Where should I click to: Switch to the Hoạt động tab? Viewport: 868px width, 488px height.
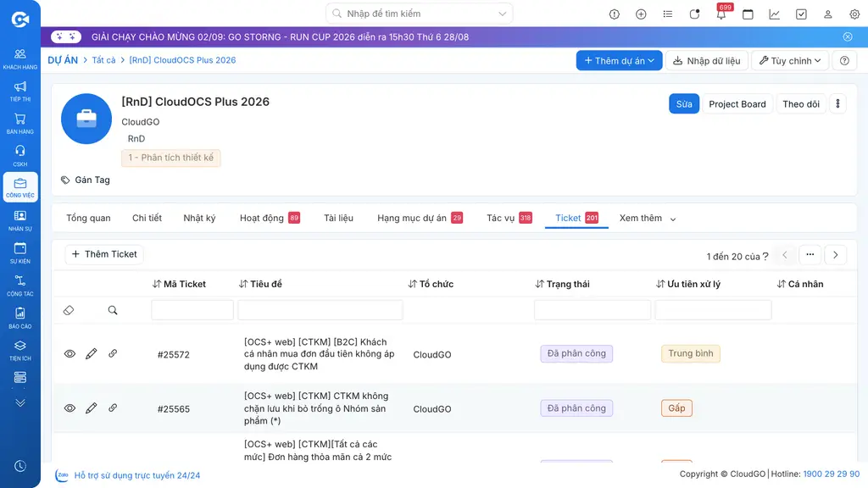coord(270,218)
